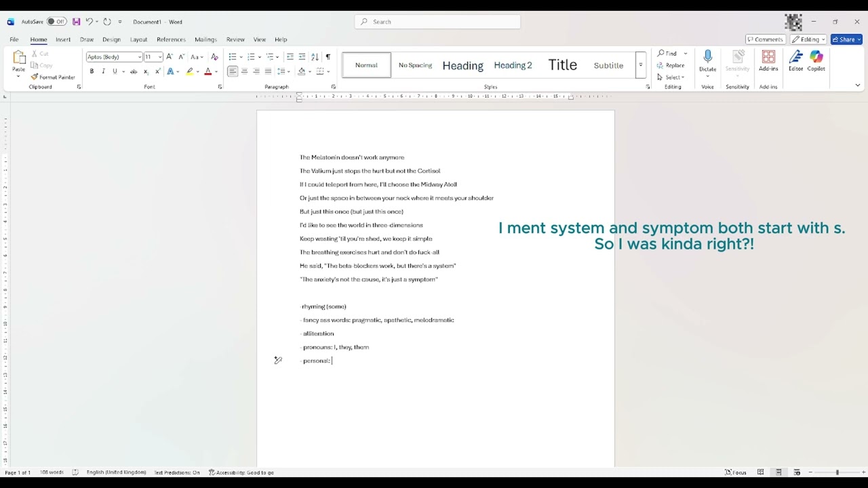Click the Search box in title bar
The width and height of the screenshot is (868, 488).
(x=437, y=22)
